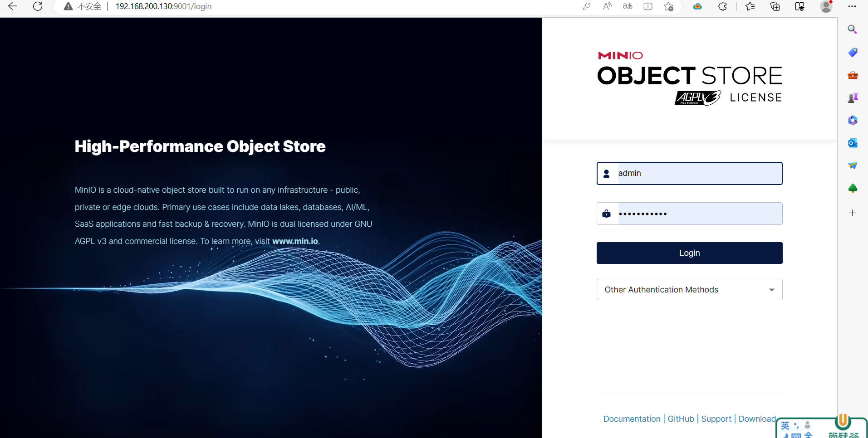
Task: Open the favorites list icon
Action: coord(750,6)
